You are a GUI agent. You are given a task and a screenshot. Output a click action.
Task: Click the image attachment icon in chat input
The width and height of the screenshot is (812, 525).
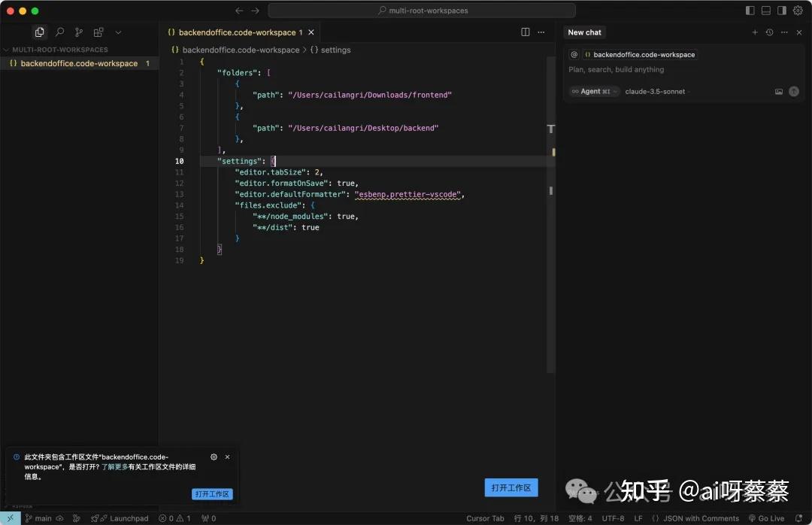tap(779, 91)
